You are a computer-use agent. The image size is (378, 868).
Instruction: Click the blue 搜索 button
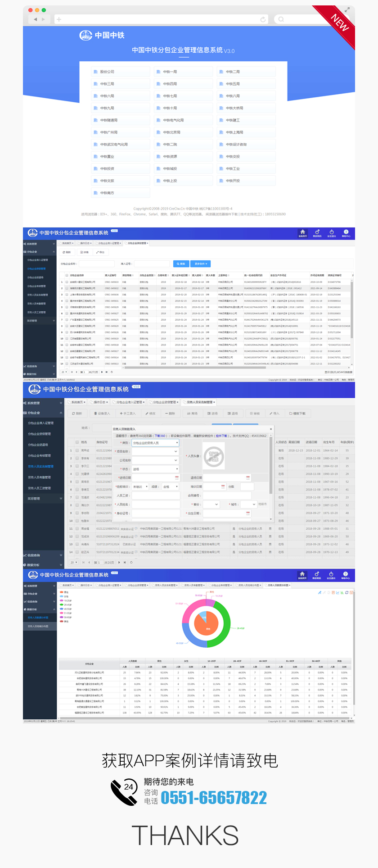point(180,264)
